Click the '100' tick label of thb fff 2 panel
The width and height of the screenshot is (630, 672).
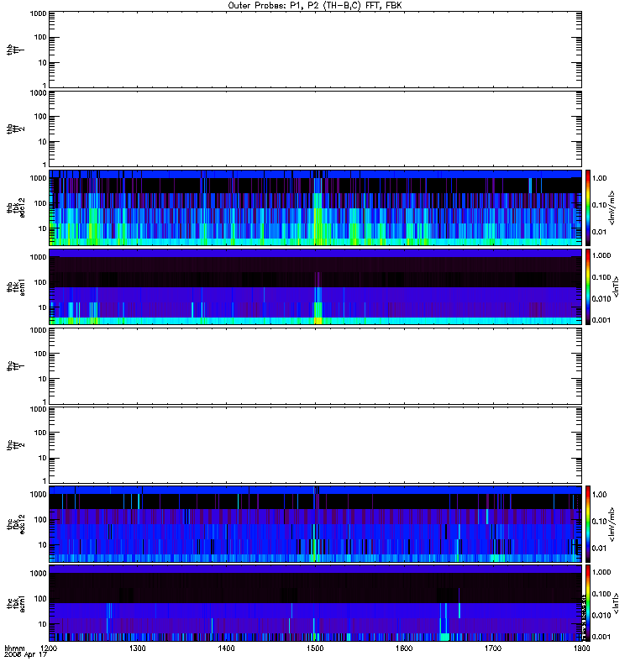click(40, 117)
